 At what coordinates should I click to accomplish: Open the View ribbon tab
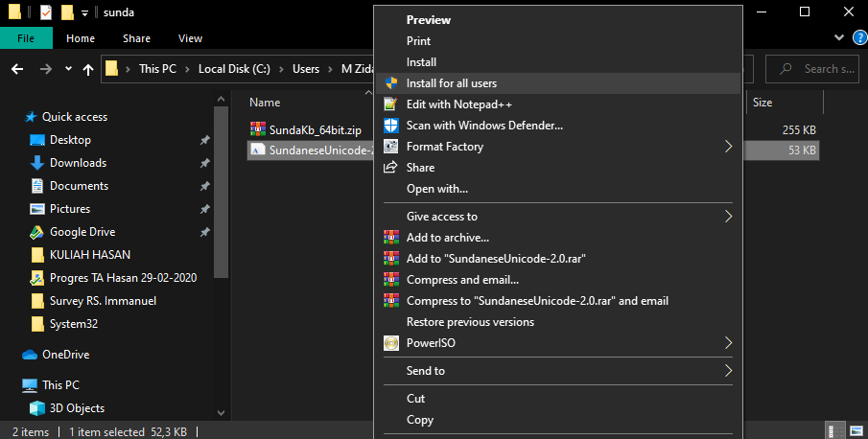pos(190,38)
